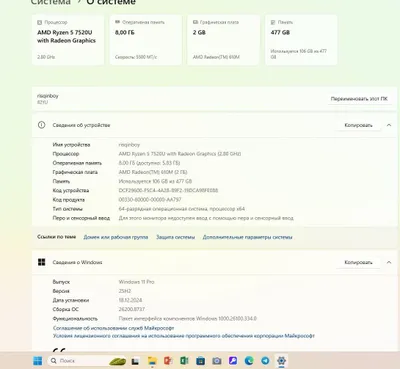The image size is (400, 369).
Task: Open Camera app from taskbar
Action: 217,361
